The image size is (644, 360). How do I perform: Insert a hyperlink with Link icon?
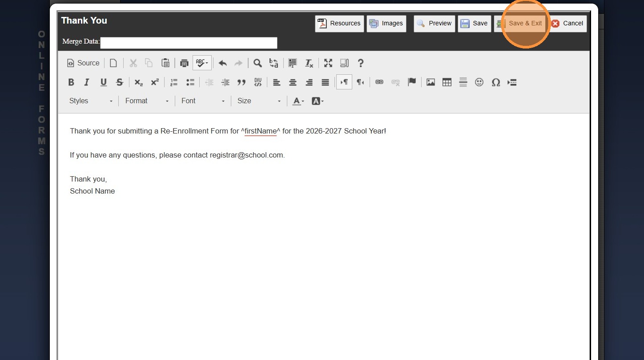click(379, 82)
